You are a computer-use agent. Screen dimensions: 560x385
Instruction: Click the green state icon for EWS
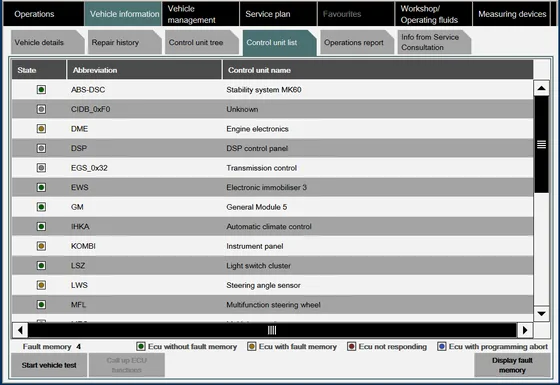pos(41,187)
